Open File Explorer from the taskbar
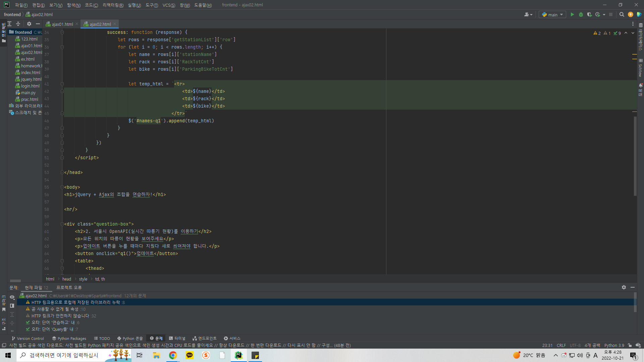 tap(156, 355)
